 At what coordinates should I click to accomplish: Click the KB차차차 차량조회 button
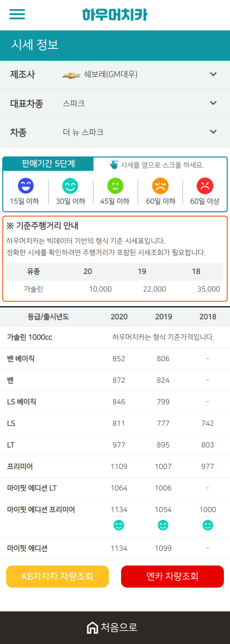tap(58, 576)
